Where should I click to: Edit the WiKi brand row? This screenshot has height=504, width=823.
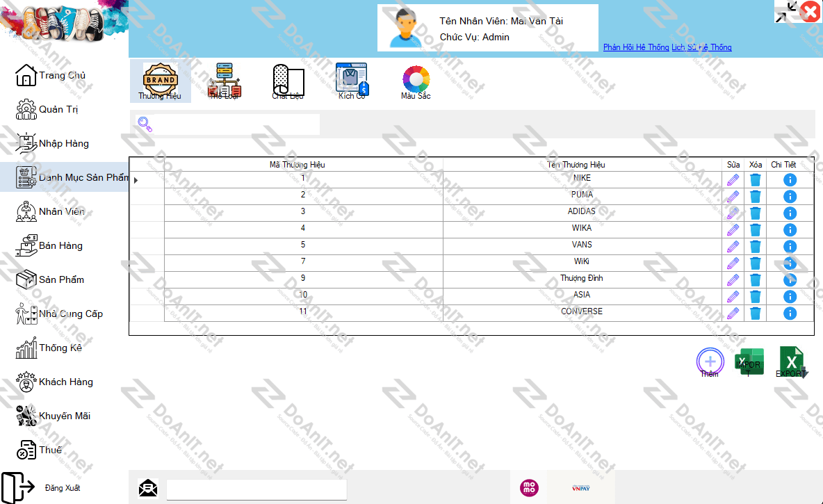click(x=733, y=263)
